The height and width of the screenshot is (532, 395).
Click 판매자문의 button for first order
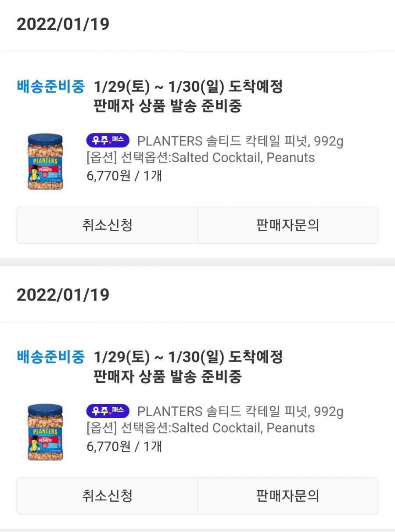coord(288,225)
